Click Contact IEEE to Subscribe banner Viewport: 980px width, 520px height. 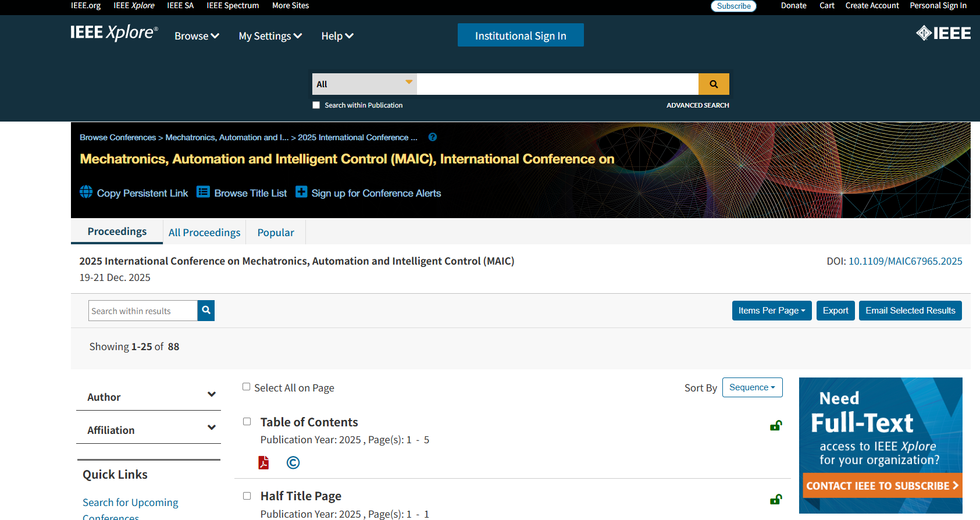pos(882,486)
